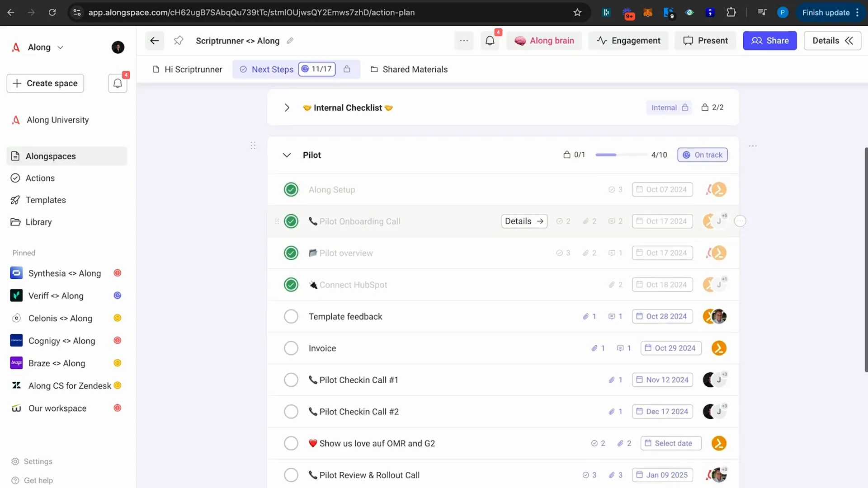The width and height of the screenshot is (868, 488).
Task: Toggle completion of Invoice task
Action: tap(291, 348)
